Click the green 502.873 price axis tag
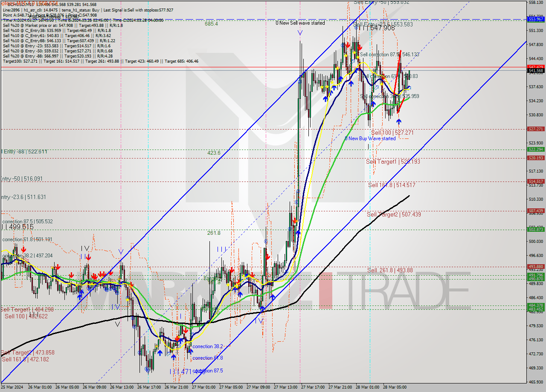Viewport: 546px width, 392px height. (x=536, y=230)
